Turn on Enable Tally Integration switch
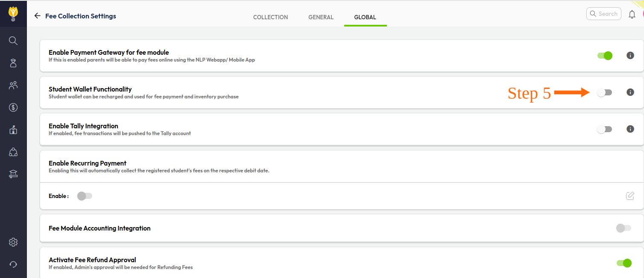 pos(604,129)
